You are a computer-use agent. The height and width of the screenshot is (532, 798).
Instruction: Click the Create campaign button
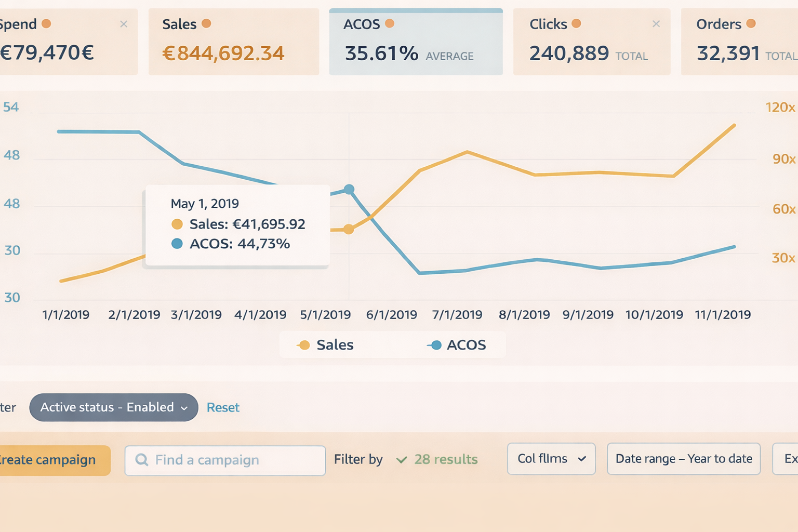coord(51,460)
